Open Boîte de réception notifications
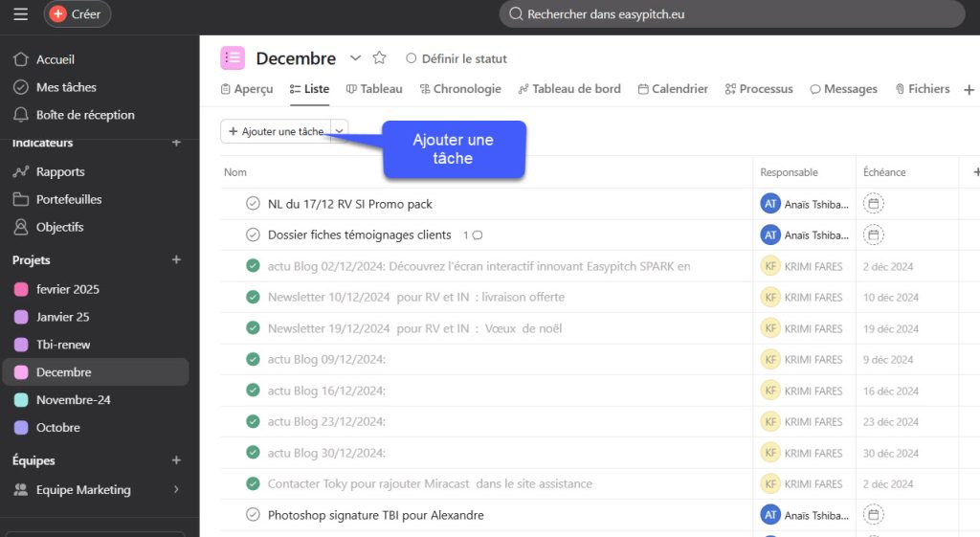Image resolution: width=980 pixels, height=537 pixels. (x=74, y=115)
